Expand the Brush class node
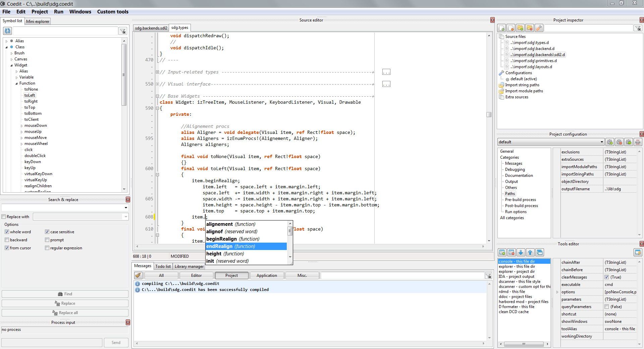 [x=11, y=53]
